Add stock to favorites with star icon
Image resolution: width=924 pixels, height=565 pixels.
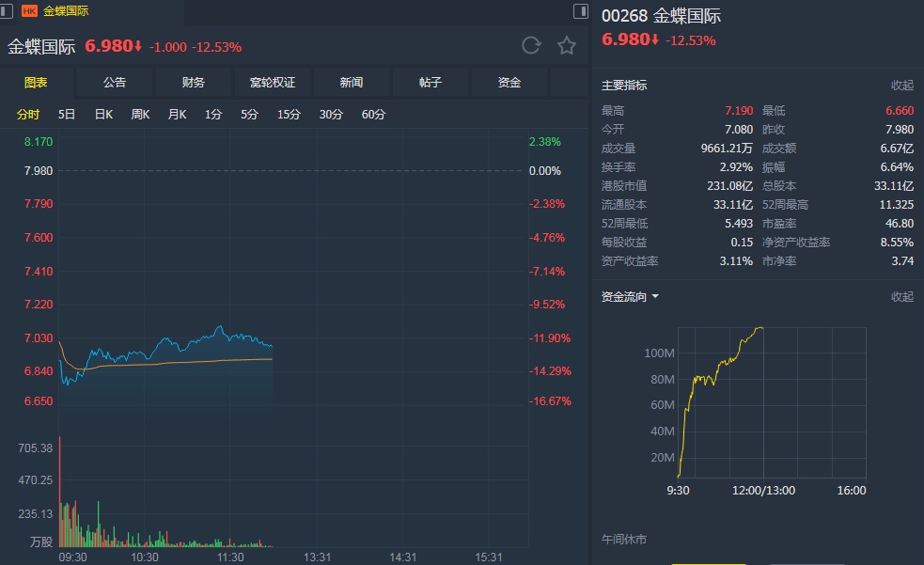(x=567, y=45)
